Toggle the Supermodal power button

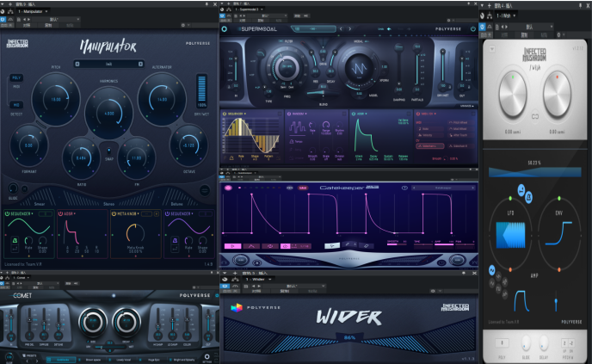pos(473,28)
